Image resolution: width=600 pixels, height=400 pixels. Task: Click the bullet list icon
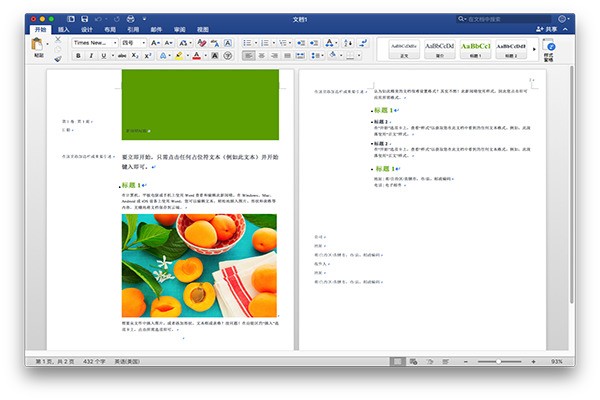tap(247, 43)
